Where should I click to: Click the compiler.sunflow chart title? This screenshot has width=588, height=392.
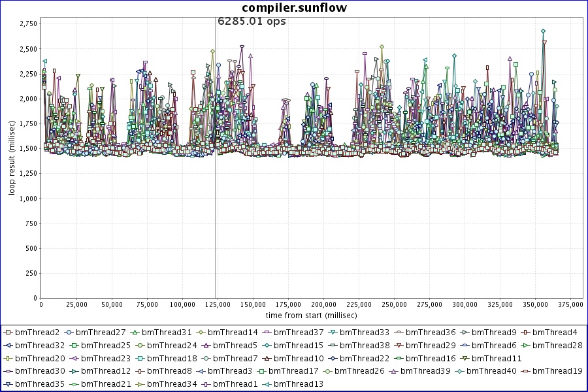(294, 8)
